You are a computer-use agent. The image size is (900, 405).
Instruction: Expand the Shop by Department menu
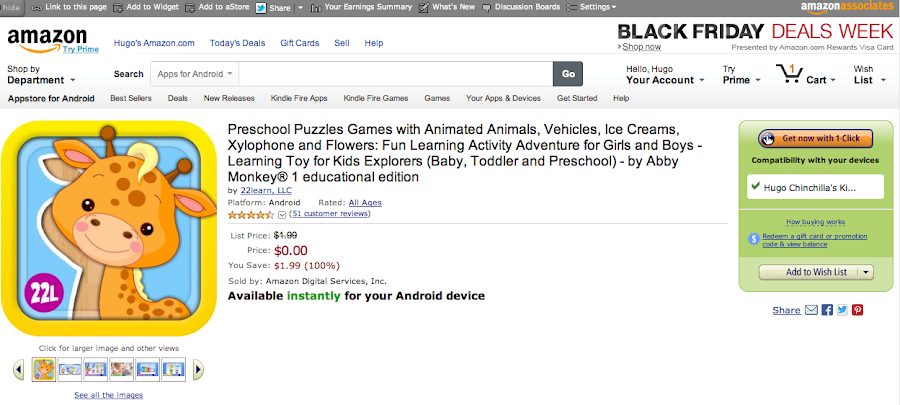[x=38, y=75]
